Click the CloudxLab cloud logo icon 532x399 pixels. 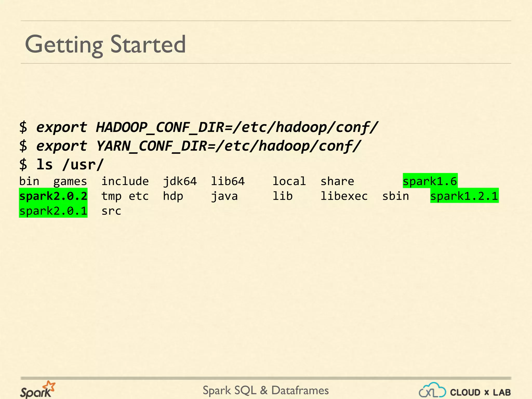(x=432, y=390)
